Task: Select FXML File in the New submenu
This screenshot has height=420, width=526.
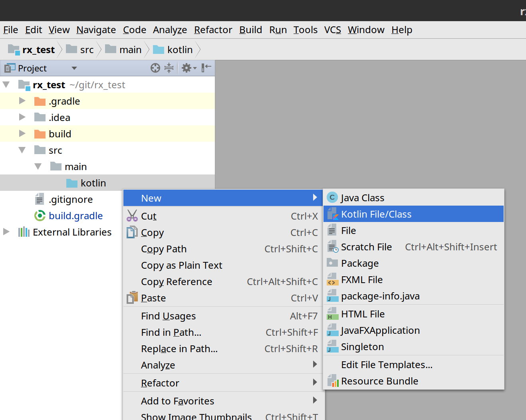Action: (x=361, y=279)
